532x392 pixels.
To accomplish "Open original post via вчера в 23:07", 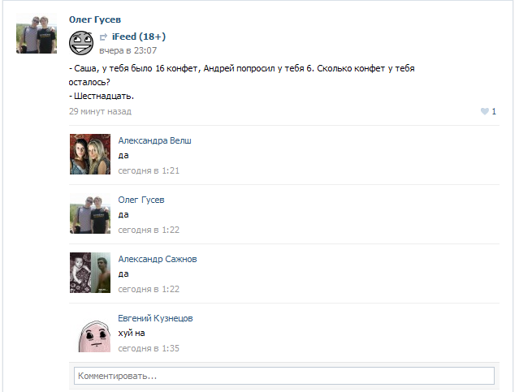I will (128, 50).
